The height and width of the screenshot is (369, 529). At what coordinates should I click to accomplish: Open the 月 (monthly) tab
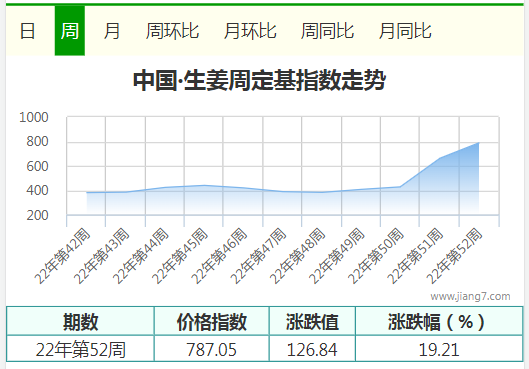(x=112, y=31)
